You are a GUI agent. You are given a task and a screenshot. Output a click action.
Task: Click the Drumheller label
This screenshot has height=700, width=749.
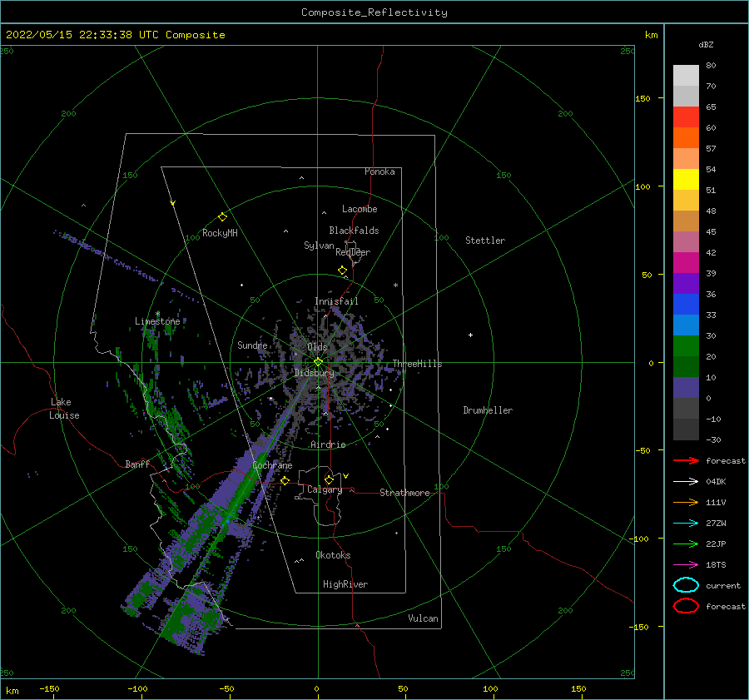point(488,410)
